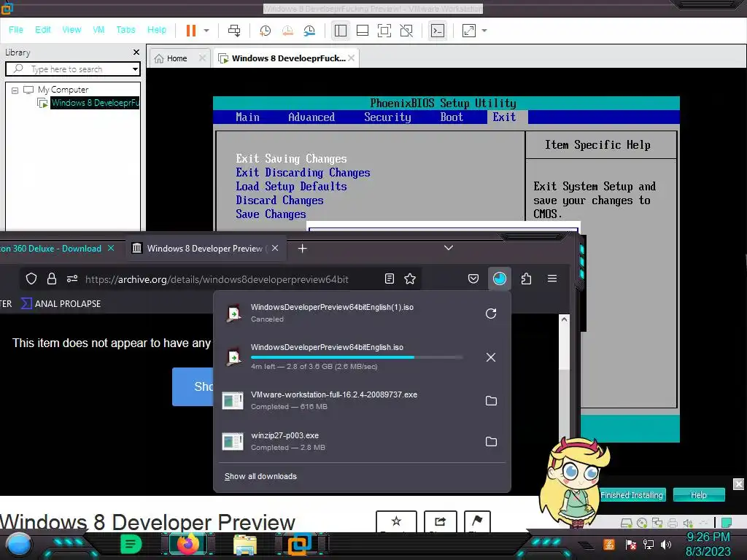Click the Finished Installing button

631,495
